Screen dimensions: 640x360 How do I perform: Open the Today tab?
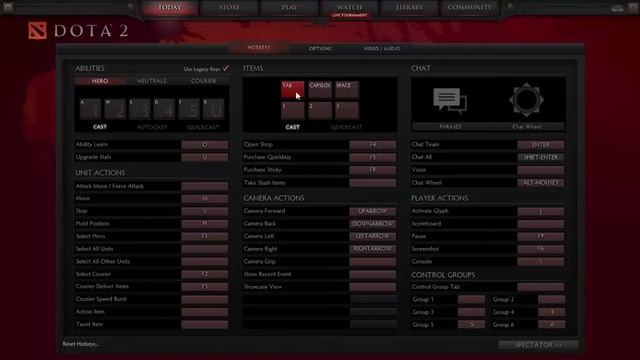point(169,8)
